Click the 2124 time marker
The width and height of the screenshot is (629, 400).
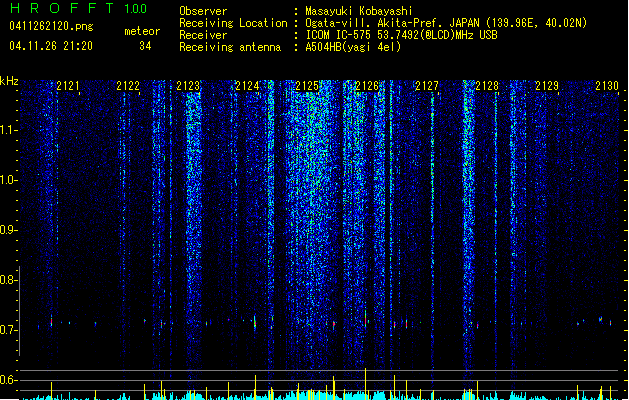click(248, 86)
